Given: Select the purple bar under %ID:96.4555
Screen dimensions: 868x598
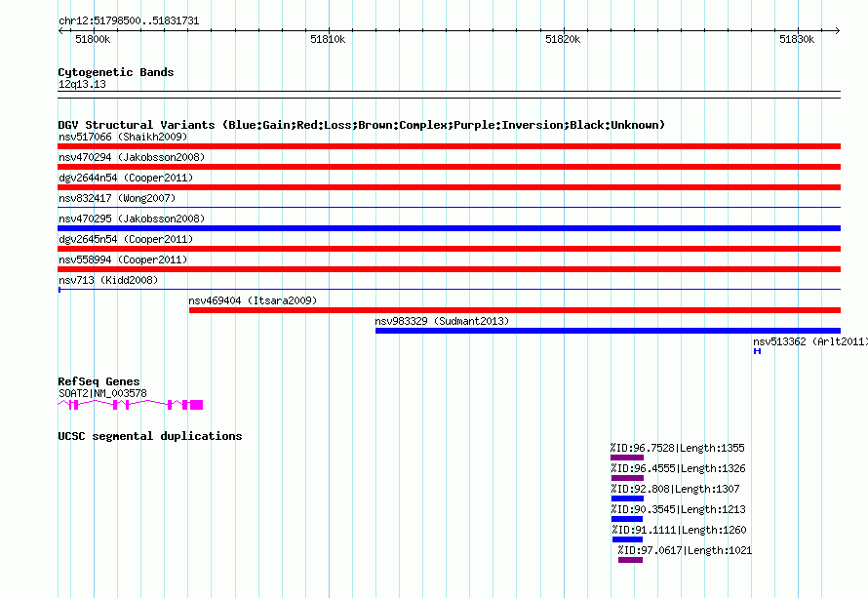Looking at the screenshot, I should (627, 478).
